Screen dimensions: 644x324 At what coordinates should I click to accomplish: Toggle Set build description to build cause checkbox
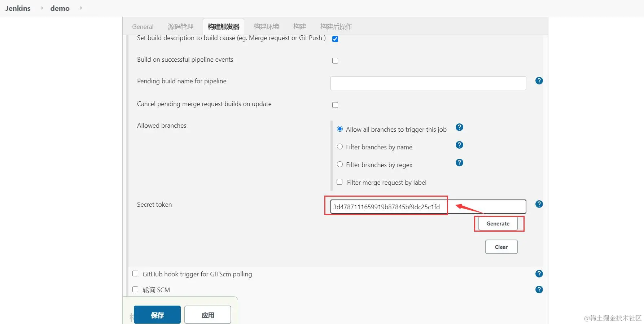tap(335, 39)
